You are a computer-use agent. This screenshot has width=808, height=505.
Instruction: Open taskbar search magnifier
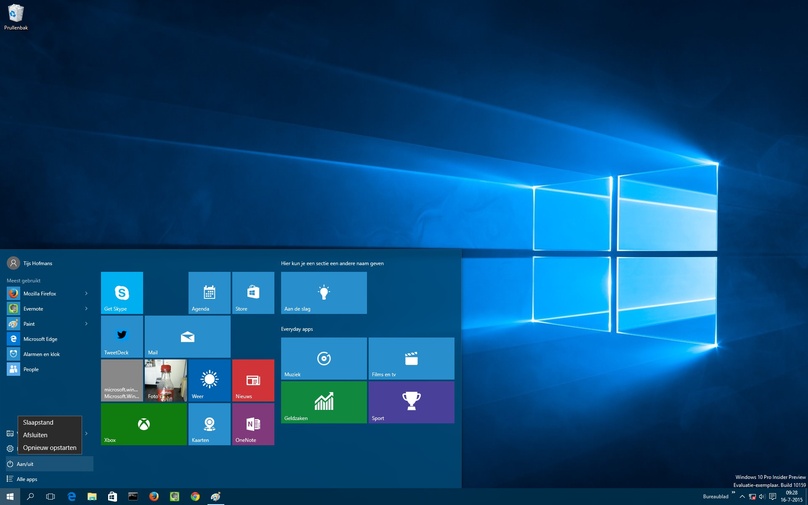click(30, 497)
